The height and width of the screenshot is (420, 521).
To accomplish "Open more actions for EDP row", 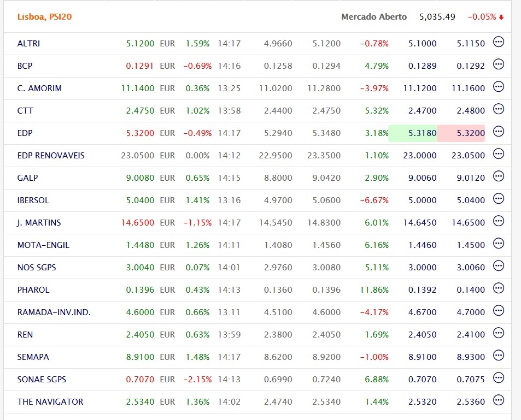I will tap(498, 132).
